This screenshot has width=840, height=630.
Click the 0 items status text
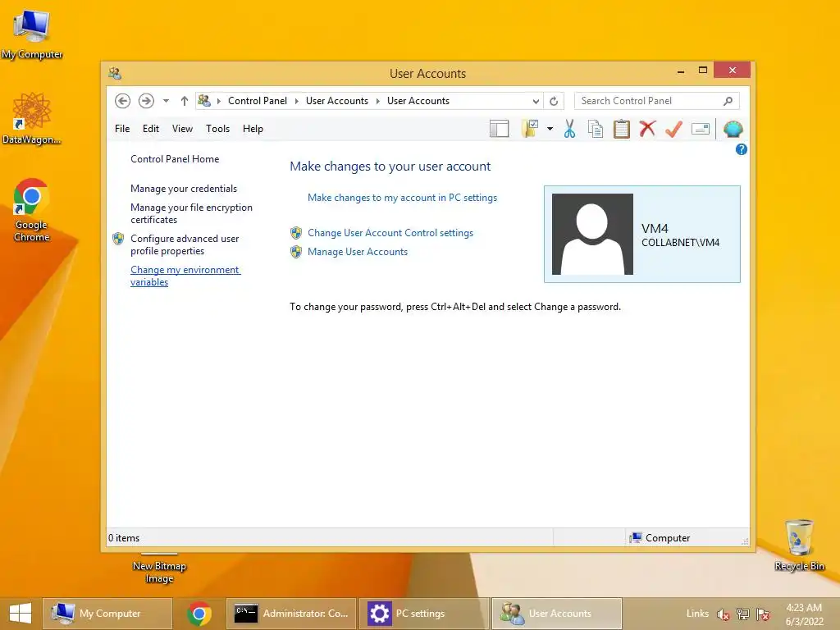[124, 538]
